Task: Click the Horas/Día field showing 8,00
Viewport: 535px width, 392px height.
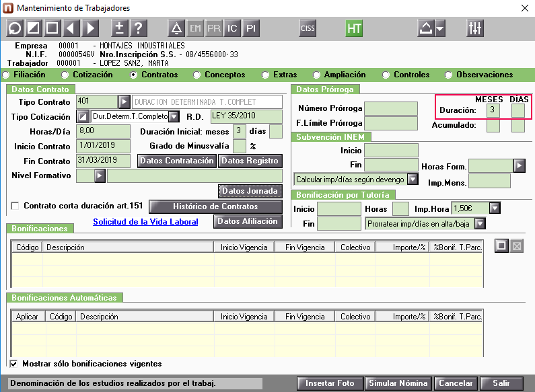Action: (103, 131)
